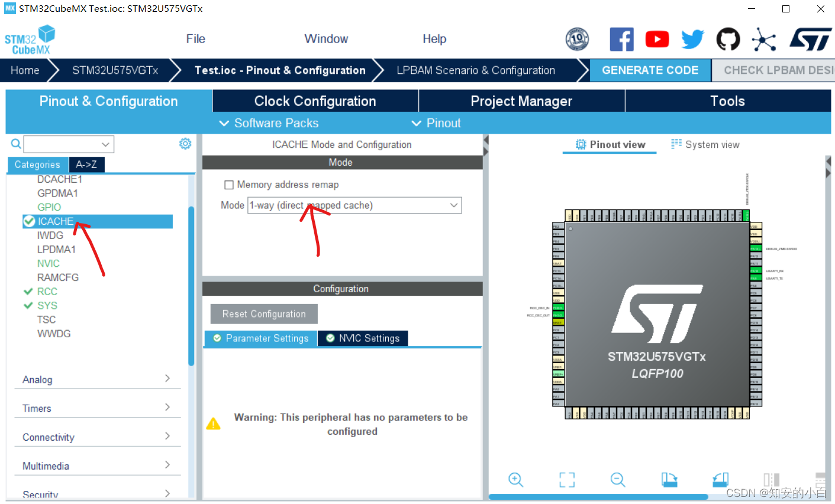Click the ST logo in header
The height and width of the screenshot is (504, 835).
point(811,39)
